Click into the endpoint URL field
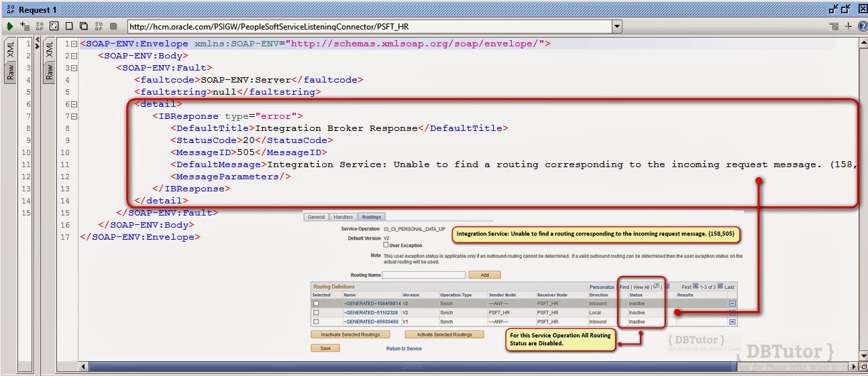This screenshot has height=376, width=868. click(369, 26)
